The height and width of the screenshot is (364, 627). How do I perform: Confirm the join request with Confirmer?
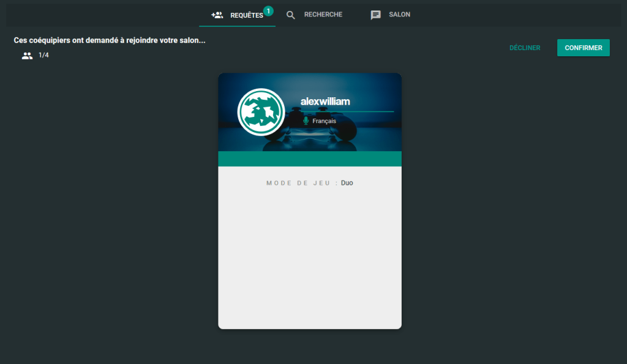click(584, 48)
